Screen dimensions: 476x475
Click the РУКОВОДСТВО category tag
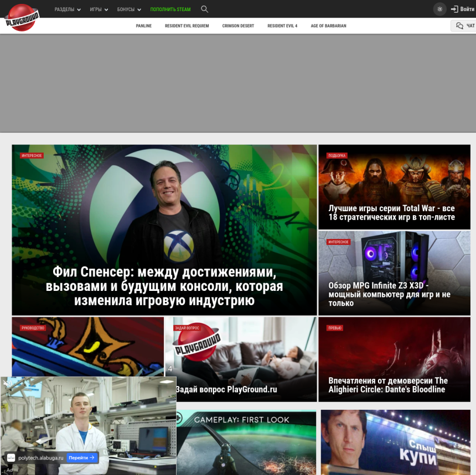tap(33, 328)
